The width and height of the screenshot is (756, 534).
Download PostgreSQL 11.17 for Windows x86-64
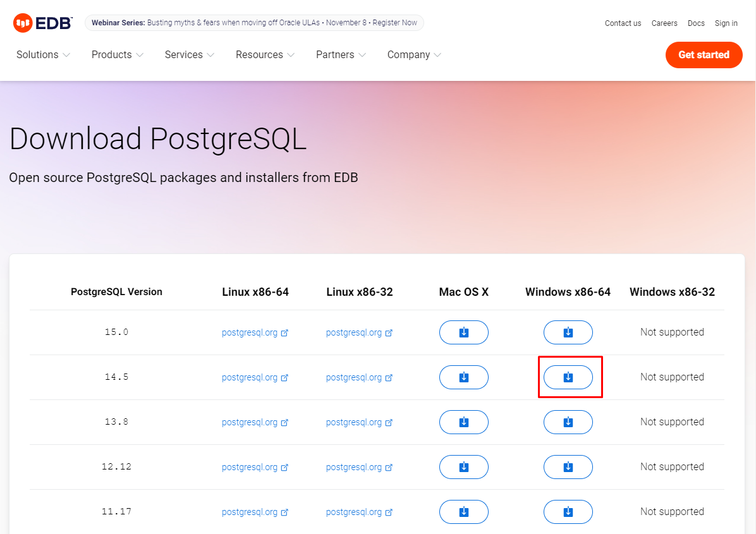568,511
